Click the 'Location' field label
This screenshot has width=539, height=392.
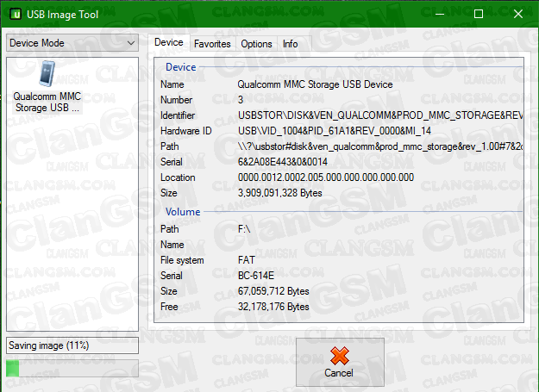[178, 177]
